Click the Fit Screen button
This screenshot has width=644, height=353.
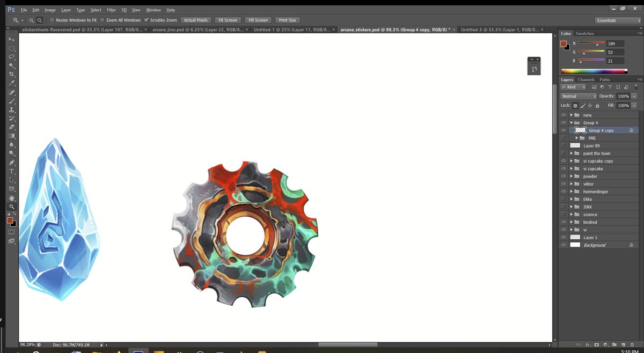228,20
